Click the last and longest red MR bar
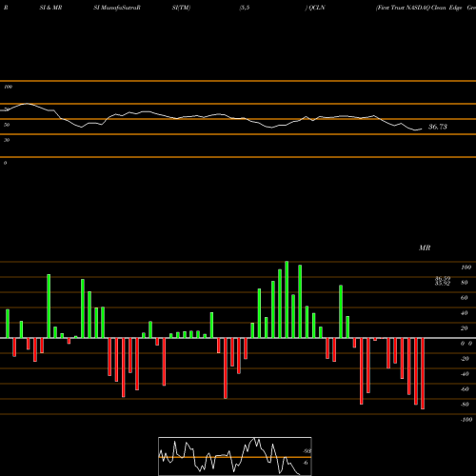 pyautogui.click(x=423, y=373)
